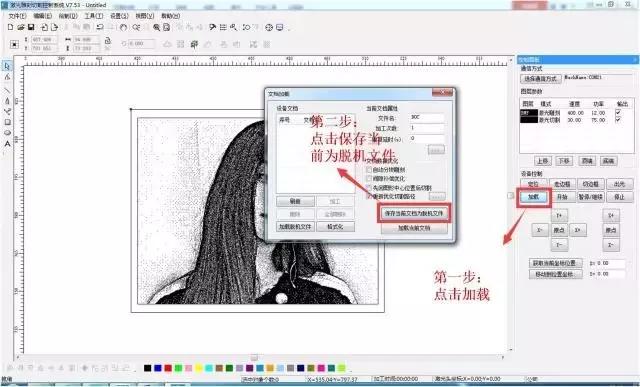Click the X- jog button
640x387 pixels.
tap(540, 230)
